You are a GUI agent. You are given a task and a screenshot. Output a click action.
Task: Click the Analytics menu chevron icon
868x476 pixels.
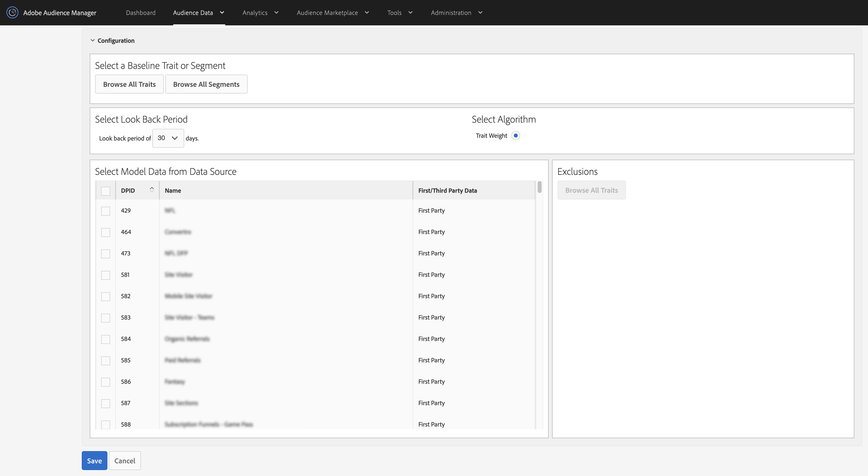click(x=276, y=12)
